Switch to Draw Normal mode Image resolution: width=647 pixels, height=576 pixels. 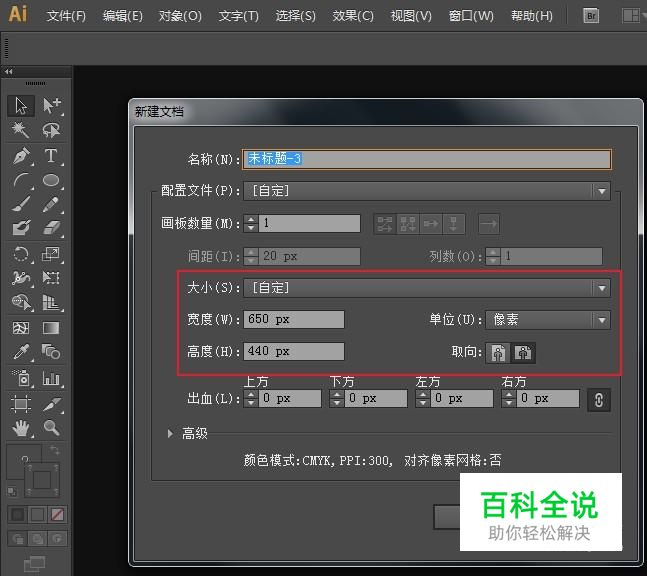pos(18,538)
